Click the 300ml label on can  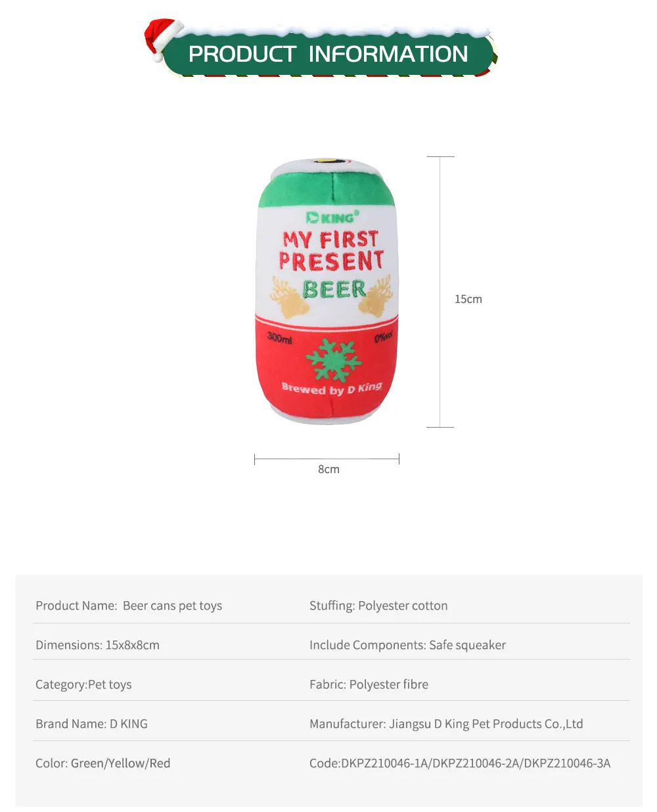pos(279,338)
